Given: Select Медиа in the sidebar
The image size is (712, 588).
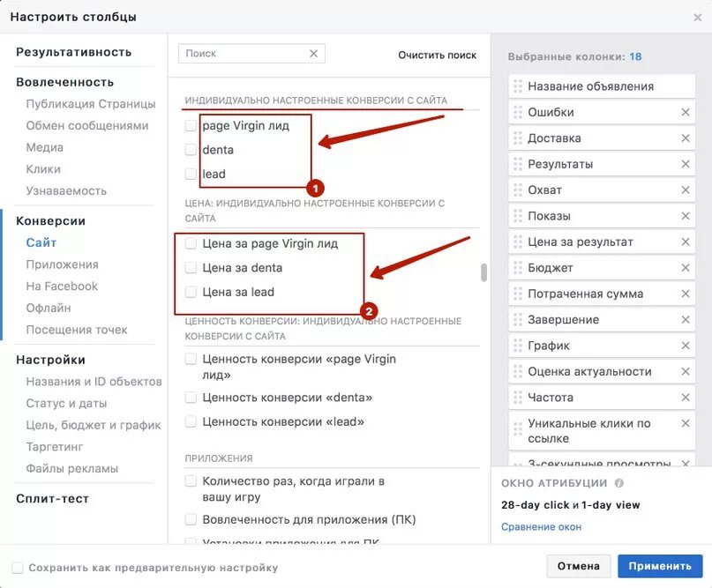Looking at the screenshot, I should click(x=44, y=147).
